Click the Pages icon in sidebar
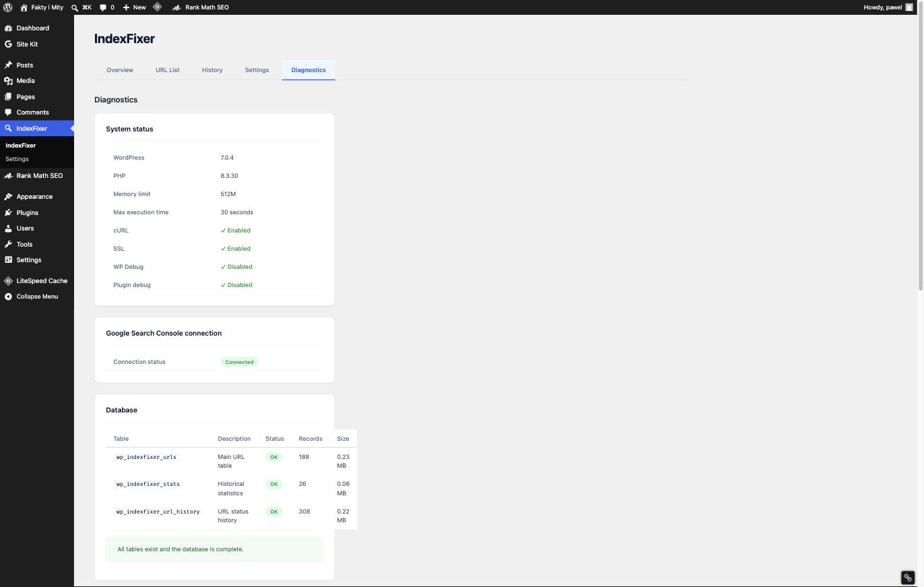This screenshot has height=587, width=924. pos(8,97)
